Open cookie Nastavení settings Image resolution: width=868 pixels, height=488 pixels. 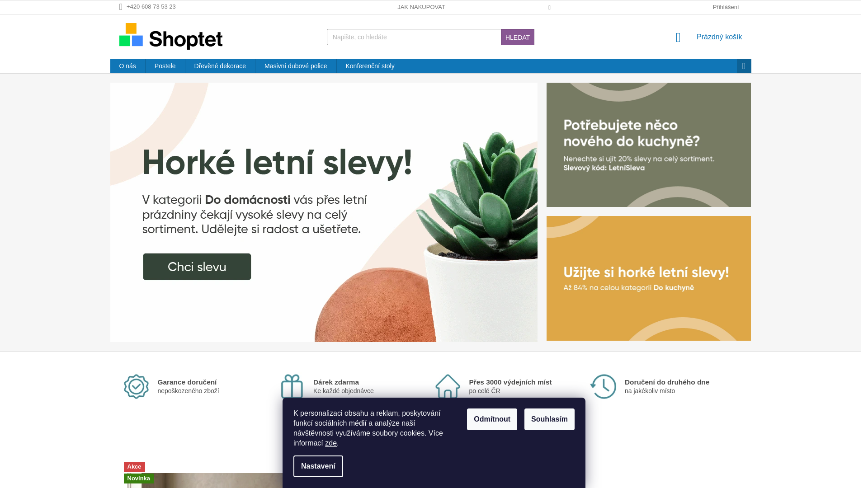tap(318, 466)
